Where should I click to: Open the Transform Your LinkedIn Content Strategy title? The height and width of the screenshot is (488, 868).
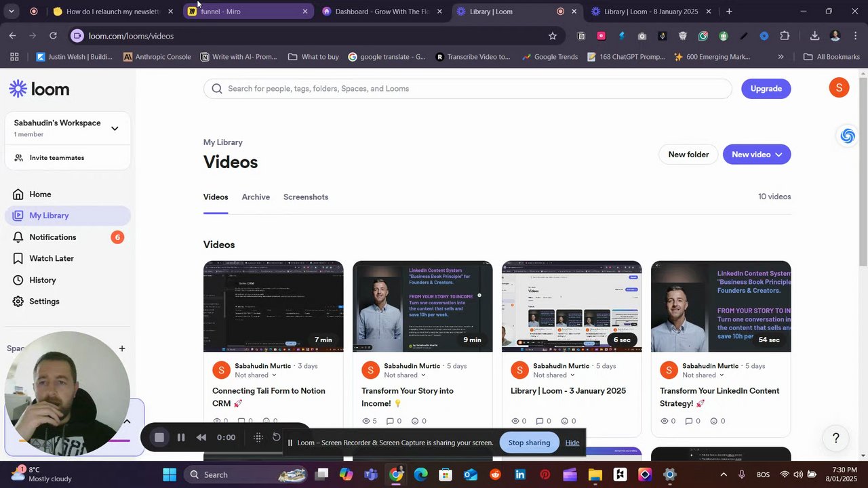tap(719, 397)
